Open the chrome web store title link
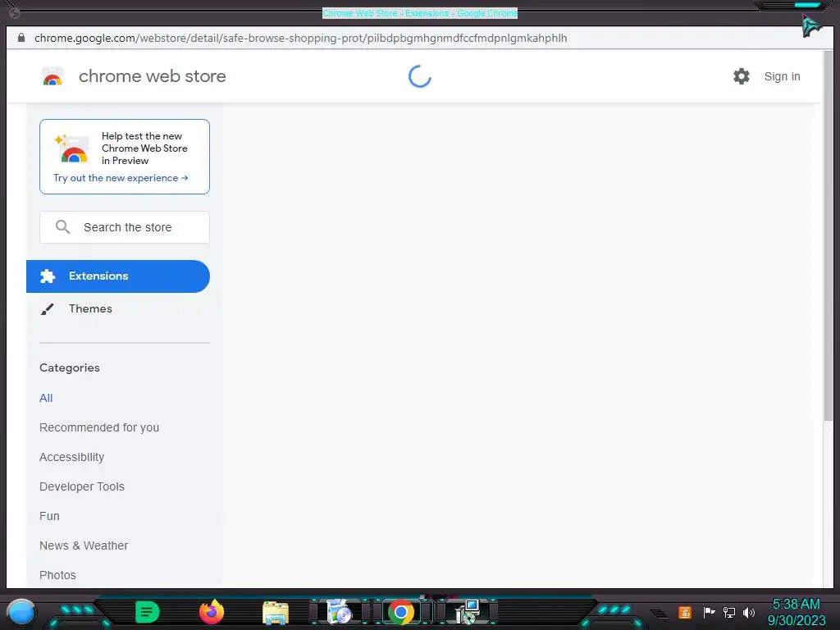This screenshot has width=840, height=630. pyautogui.click(x=152, y=76)
